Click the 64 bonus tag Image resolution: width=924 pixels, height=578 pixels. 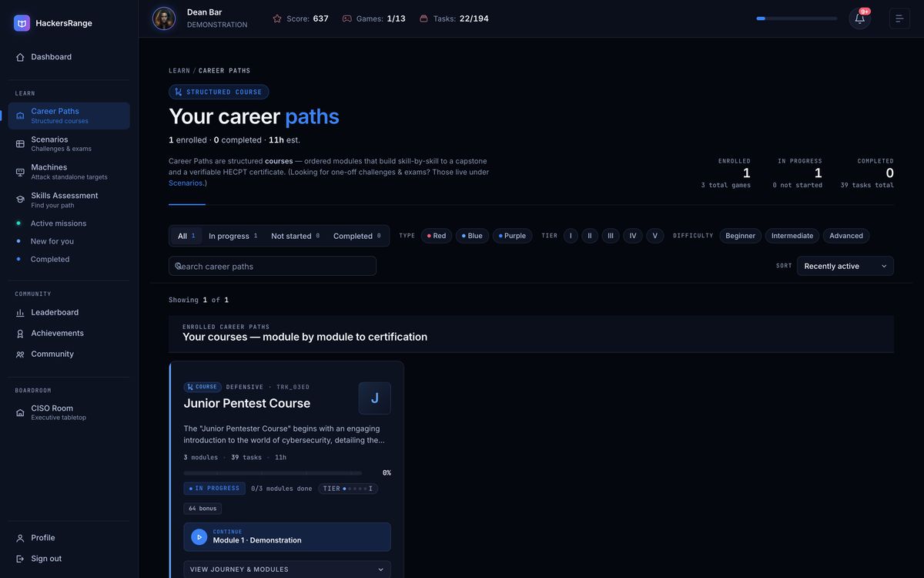203,509
